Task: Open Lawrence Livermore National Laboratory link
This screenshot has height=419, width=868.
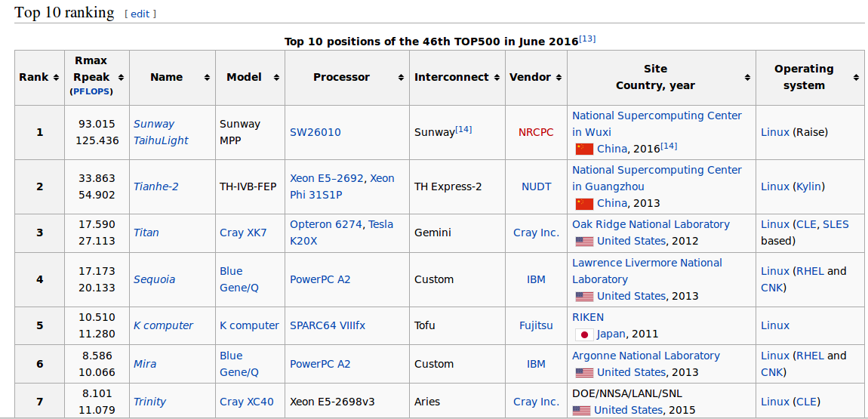Action: [647, 271]
